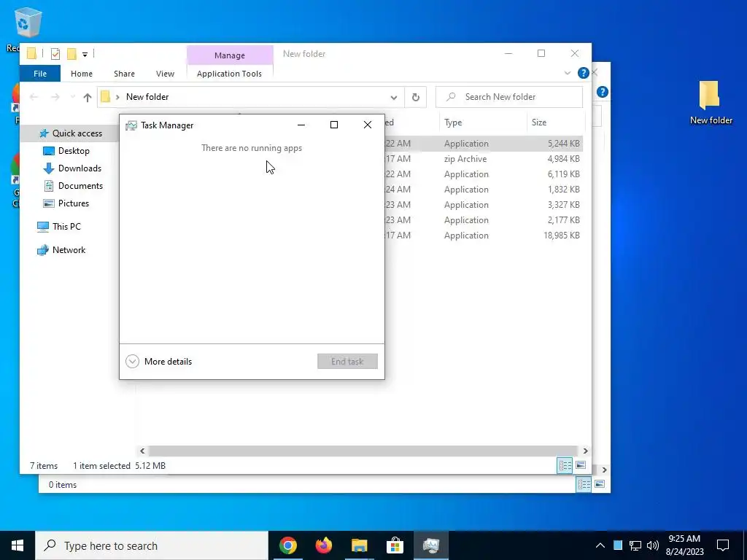Refresh the New folder view

pos(415,97)
